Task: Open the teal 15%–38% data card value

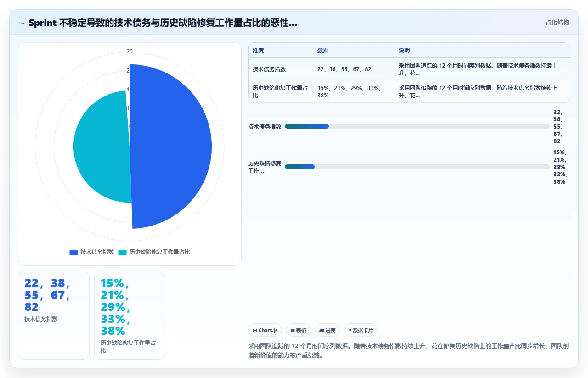Action: pos(115,307)
